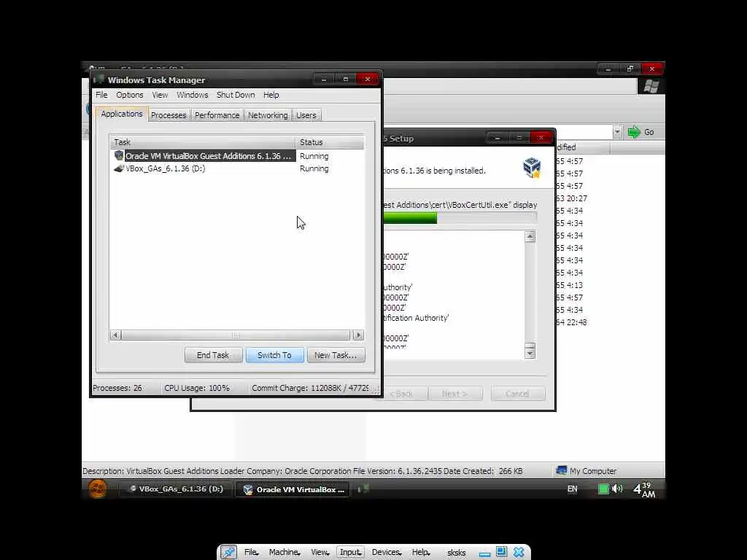Click the Next > button in Setup window

point(455,394)
